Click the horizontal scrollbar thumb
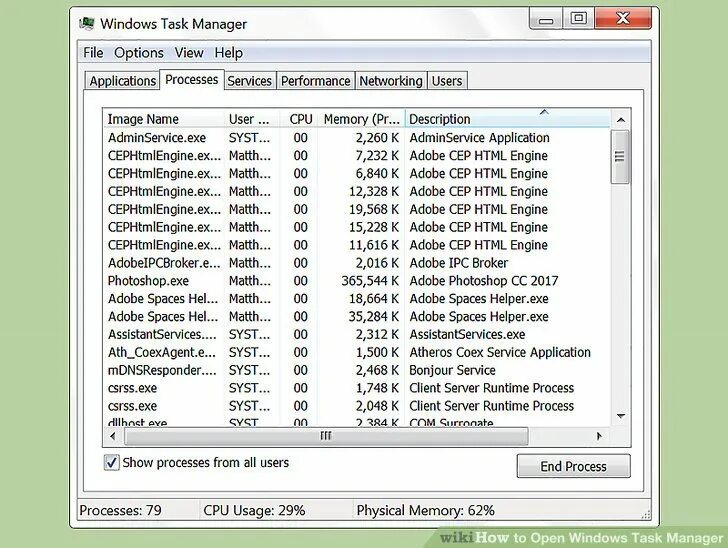The height and width of the screenshot is (548, 728). pyautogui.click(x=326, y=436)
